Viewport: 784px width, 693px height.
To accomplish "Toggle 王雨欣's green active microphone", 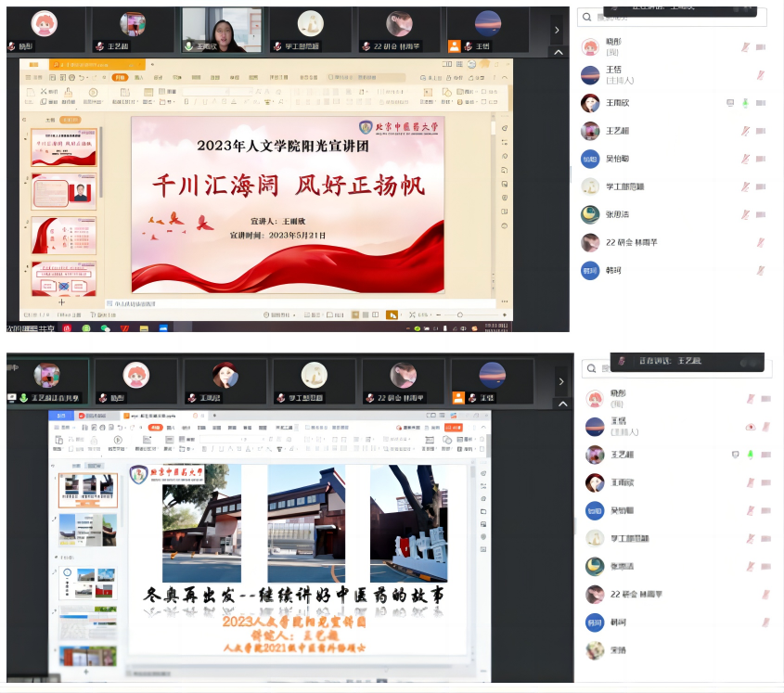I will click(x=745, y=103).
